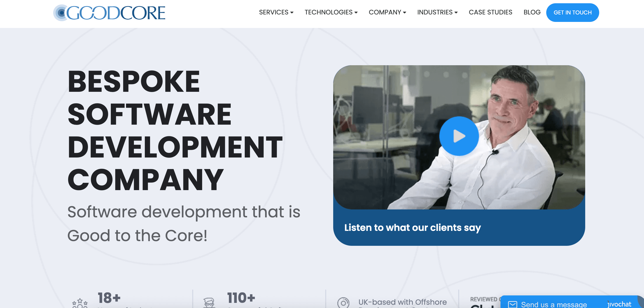Expand the Technologies dropdown menu
The width and height of the screenshot is (644, 308).
[x=331, y=12]
